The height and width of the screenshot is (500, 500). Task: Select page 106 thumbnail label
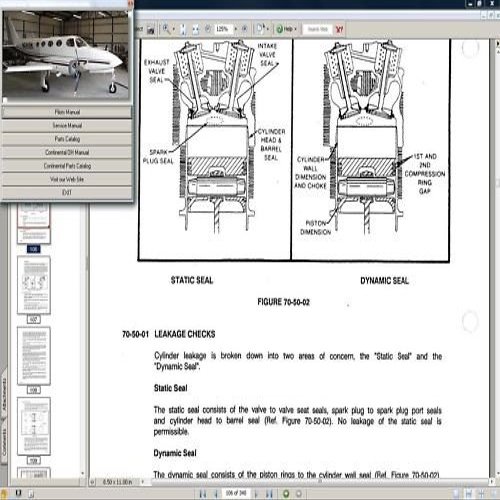33,249
